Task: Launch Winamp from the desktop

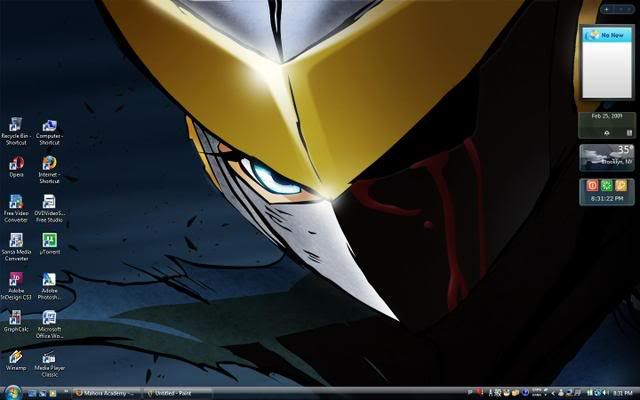Action: (16, 356)
